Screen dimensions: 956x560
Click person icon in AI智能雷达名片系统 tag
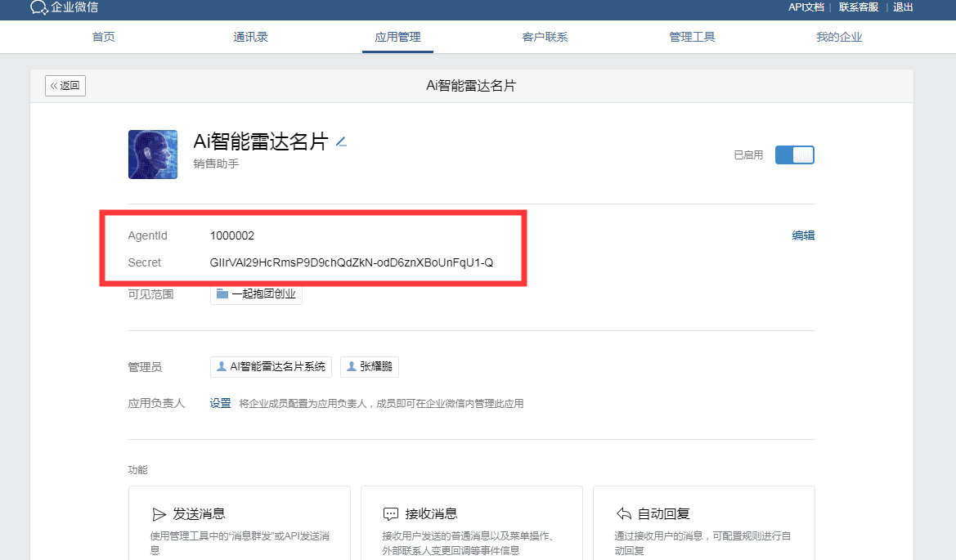click(222, 366)
